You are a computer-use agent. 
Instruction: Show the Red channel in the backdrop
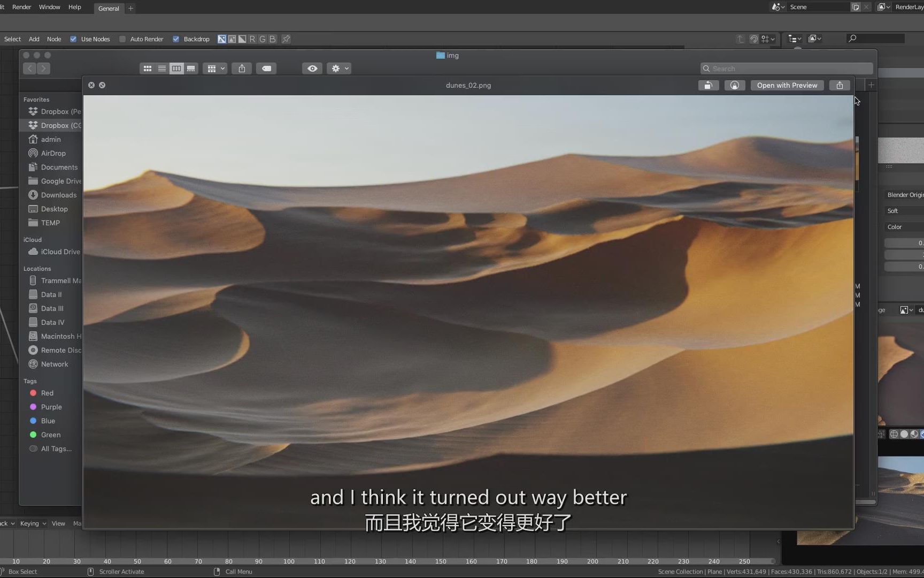point(252,39)
